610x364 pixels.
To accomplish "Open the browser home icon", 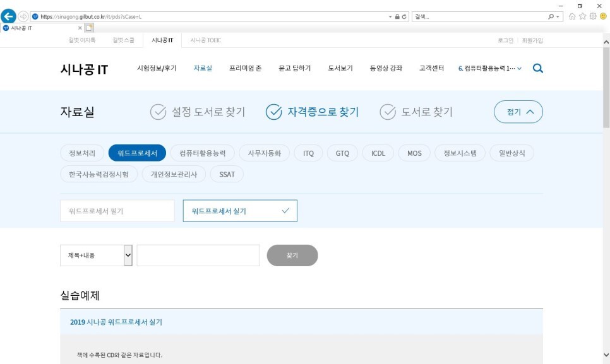I will tap(572, 16).
